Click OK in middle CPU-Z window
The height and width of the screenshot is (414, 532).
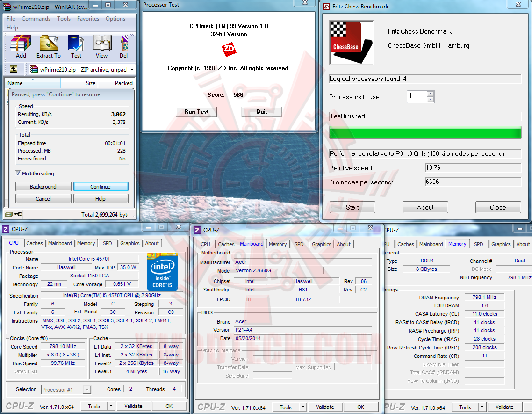tap(360, 407)
